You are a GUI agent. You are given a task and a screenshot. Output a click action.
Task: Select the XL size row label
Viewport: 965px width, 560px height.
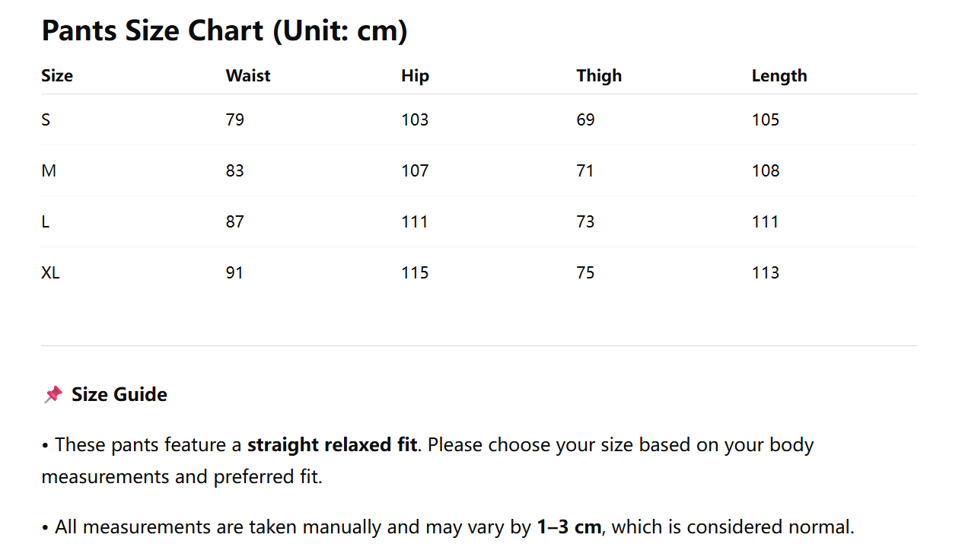click(x=50, y=272)
